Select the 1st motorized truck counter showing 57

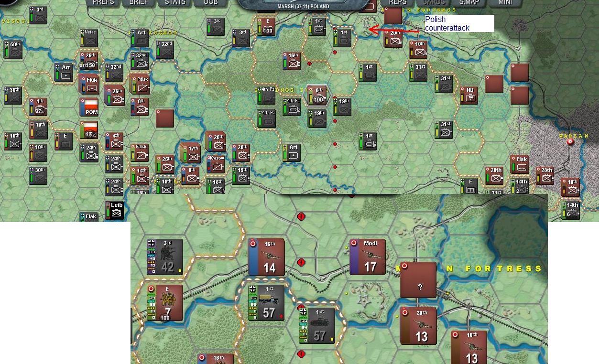pos(266,303)
